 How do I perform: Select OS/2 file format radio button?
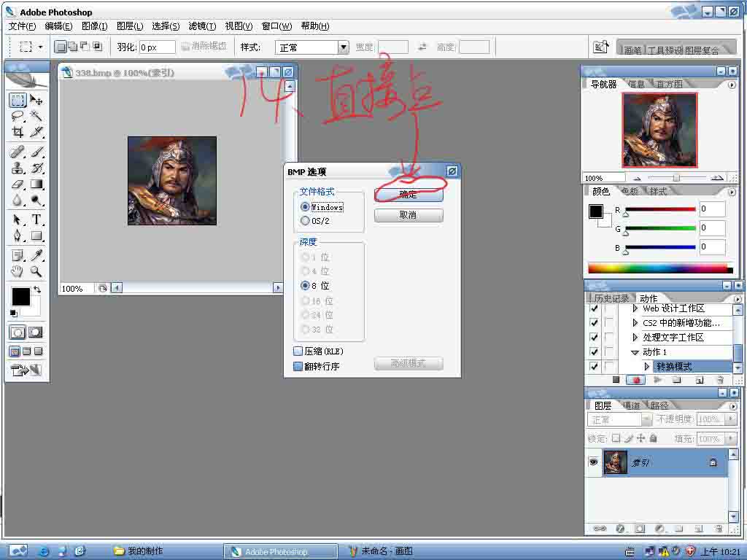point(305,220)
